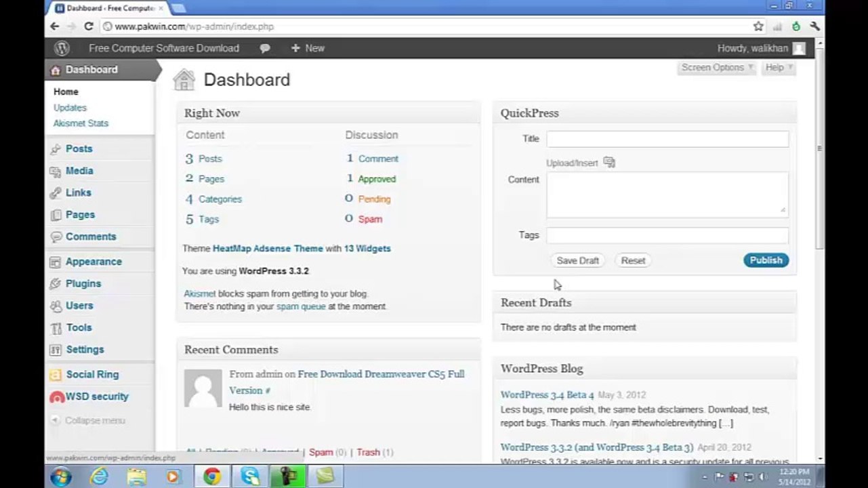This screenshot has width=868, height=488.
Task: Open Internet Explorer from the taskbar
Action: coord(100,476)
